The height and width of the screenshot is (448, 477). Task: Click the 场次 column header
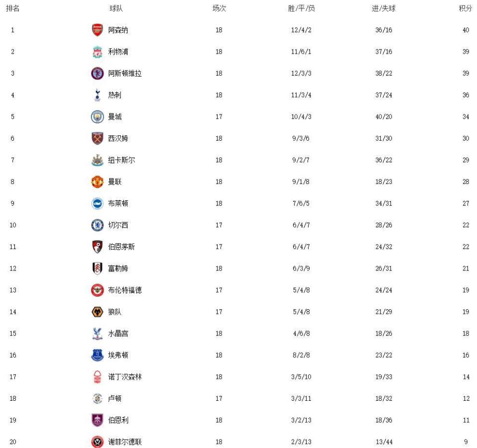(219, 8)
